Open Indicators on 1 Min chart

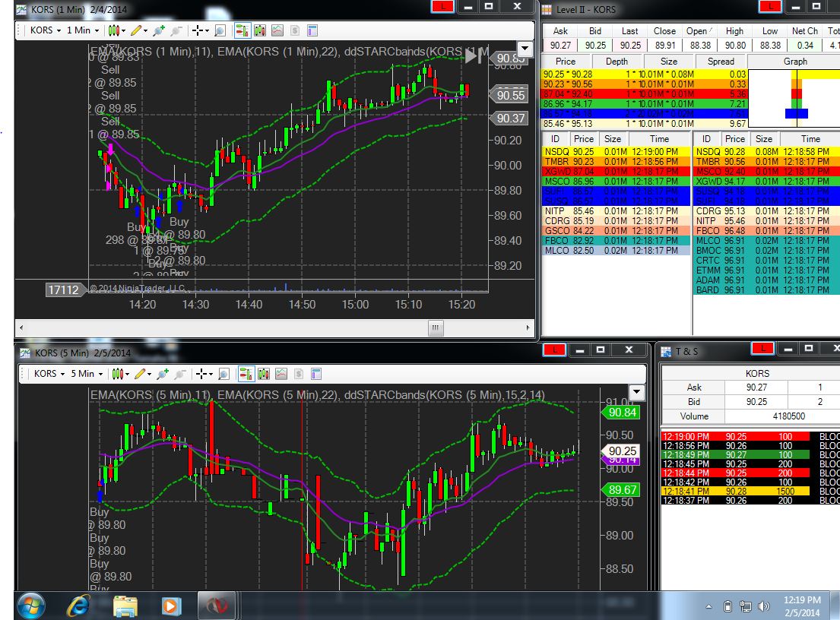[x=277, y=30]
